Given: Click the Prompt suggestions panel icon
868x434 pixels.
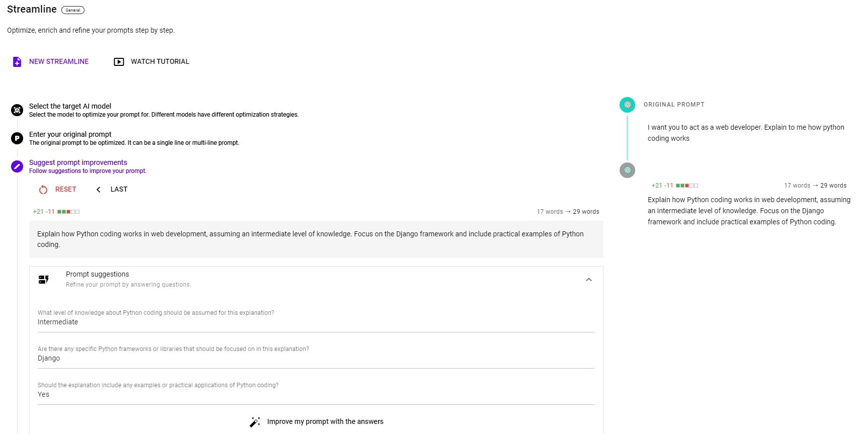Looking at the screenshot, I should [x=44, y=280].
